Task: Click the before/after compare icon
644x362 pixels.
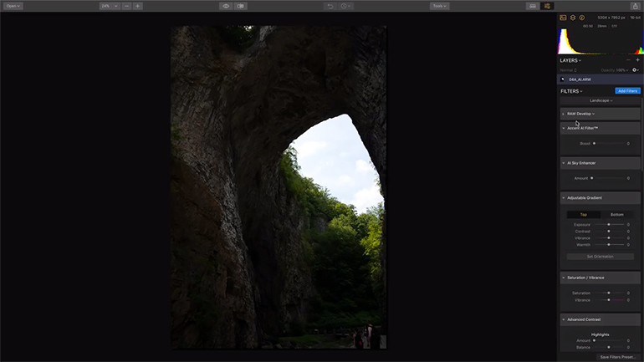Action: (241, 6)
